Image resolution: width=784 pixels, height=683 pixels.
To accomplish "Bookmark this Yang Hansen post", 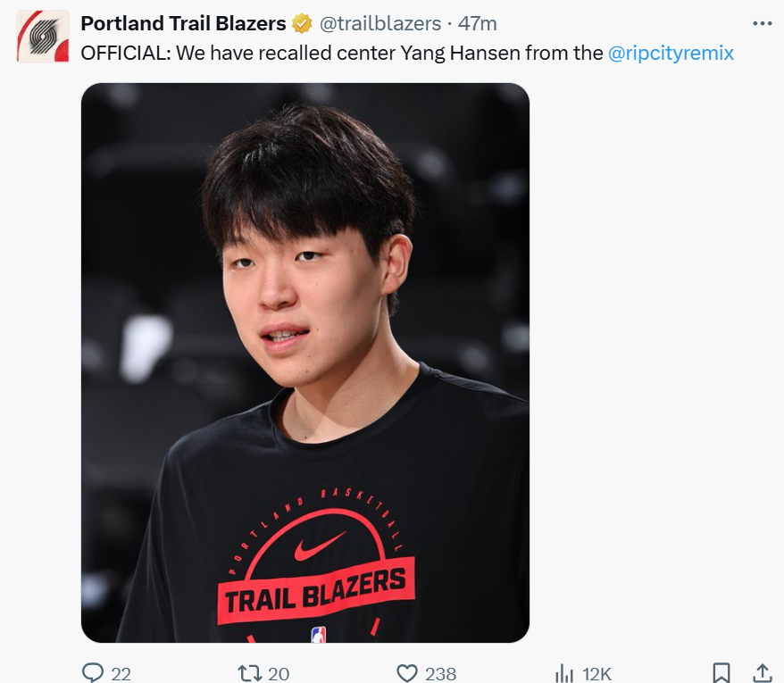I will (x=721, y=672).
